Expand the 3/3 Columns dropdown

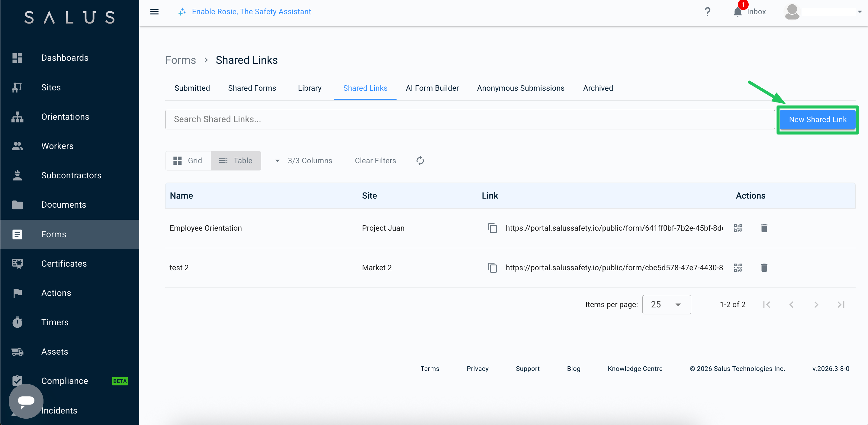[x=304, y=161]
